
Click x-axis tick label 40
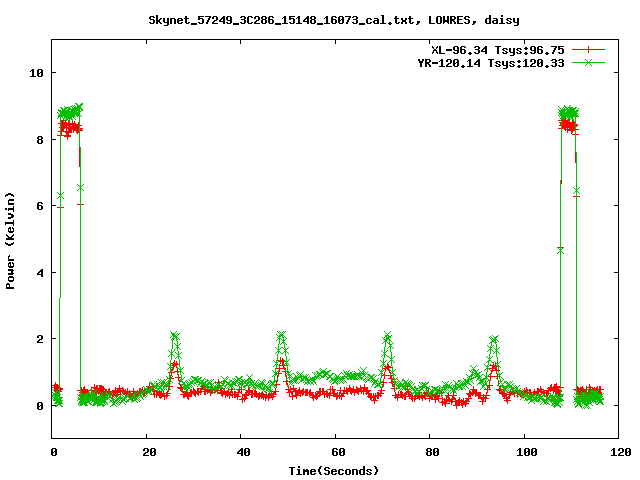(x=244, y=452)
